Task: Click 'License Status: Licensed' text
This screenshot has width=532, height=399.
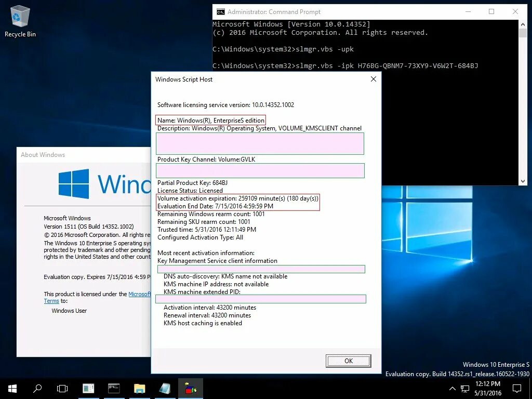Action: (190, 191)
